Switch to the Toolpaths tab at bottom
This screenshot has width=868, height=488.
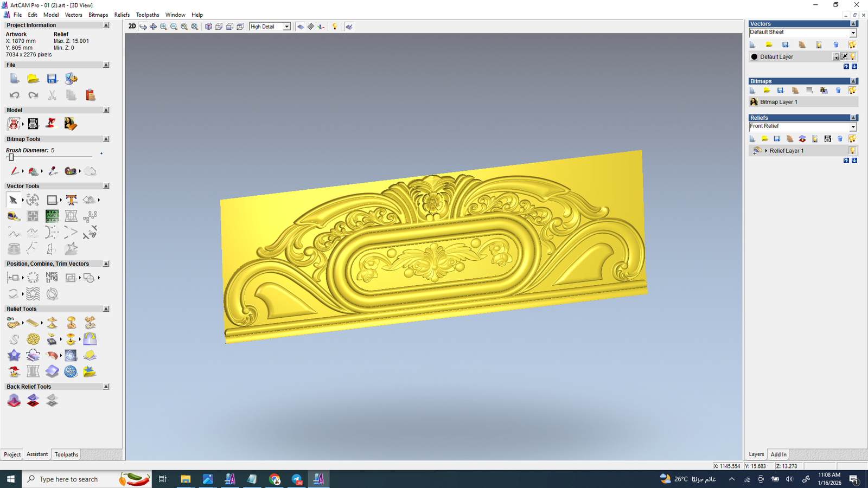66,454
